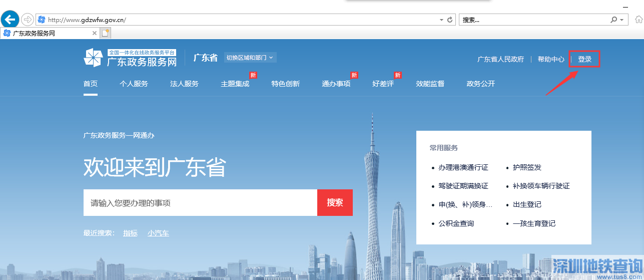The image size is (644, 280).
Task: Open the 特色创新 menu
Action: click(x=285, y=84)
